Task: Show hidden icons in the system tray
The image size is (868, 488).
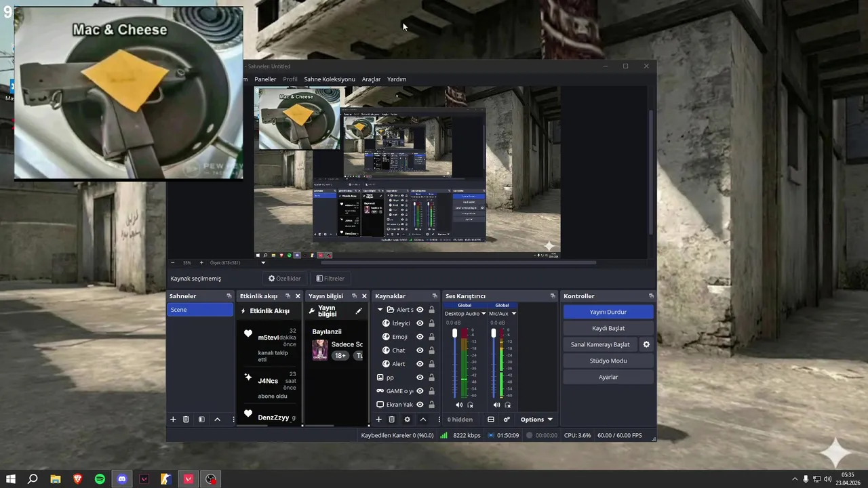Action: (795, 479)
